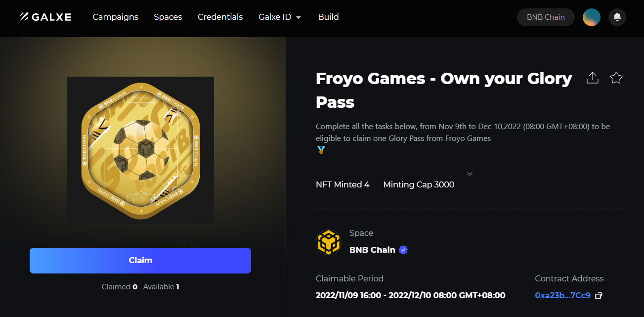Expand the campaign description
Image resolution: width=644 pixels, height=317 pixels.
(470, 174)
